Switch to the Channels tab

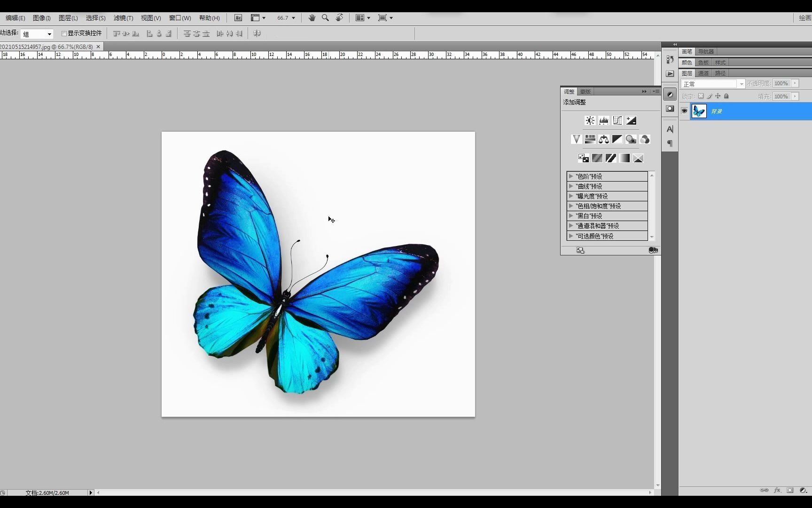[x=703, y=73]
